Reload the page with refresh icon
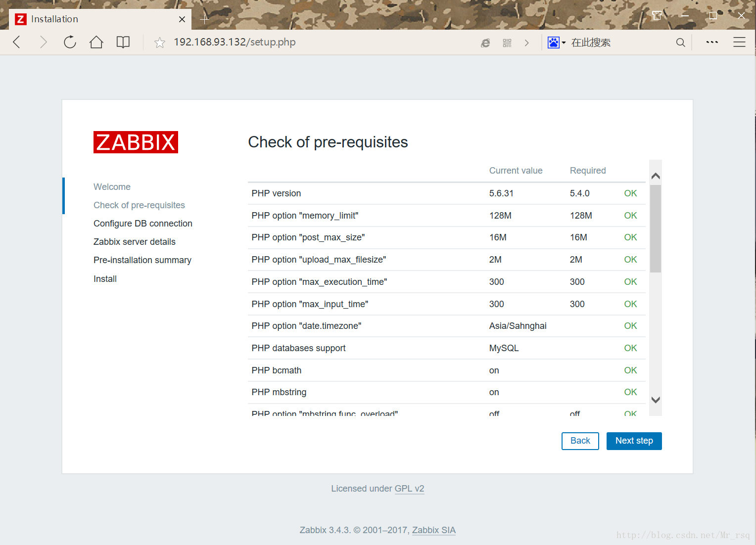Image resolution: width=756 pixels, height=545 pixels. (x=70, y=43)
